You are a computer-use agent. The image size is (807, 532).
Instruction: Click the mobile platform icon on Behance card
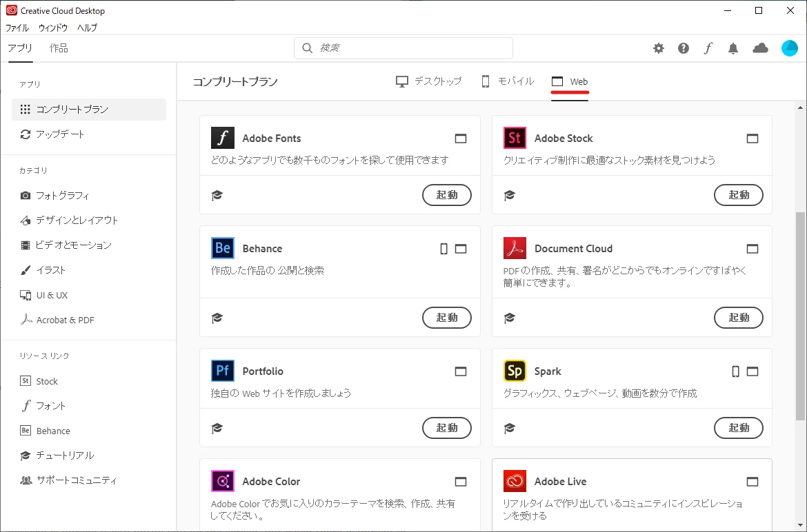(x=444, y=249)
